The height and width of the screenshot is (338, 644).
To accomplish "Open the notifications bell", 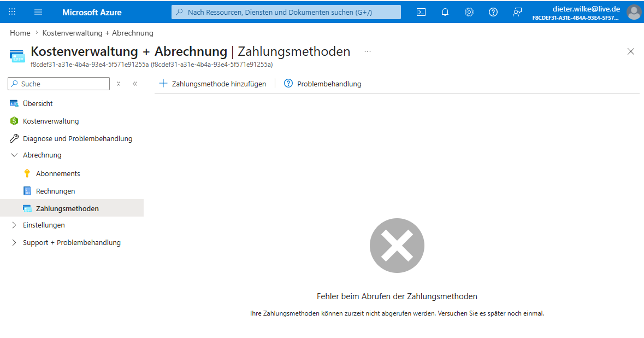I will 445,13.
